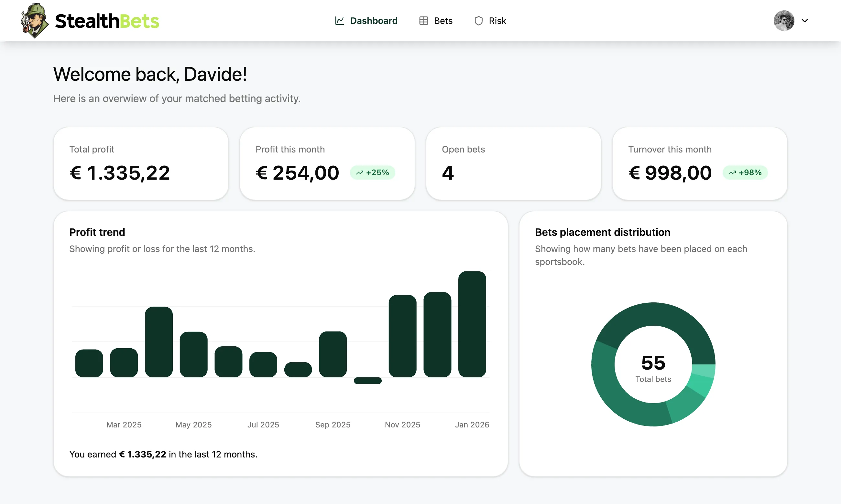The image size is (841, 504).
Task: Toggle the +25% profit badge
Action: point(373,172)
